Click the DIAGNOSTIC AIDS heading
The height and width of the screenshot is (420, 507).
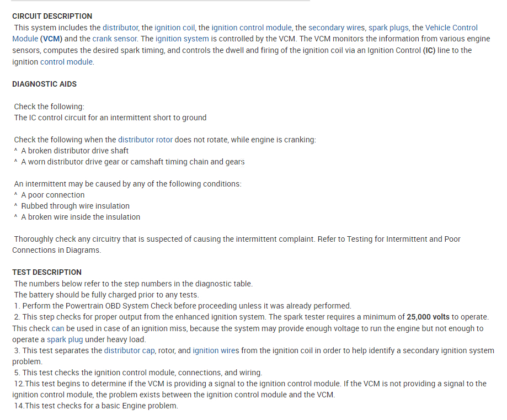pyautogui.click(x=44, y=84)
